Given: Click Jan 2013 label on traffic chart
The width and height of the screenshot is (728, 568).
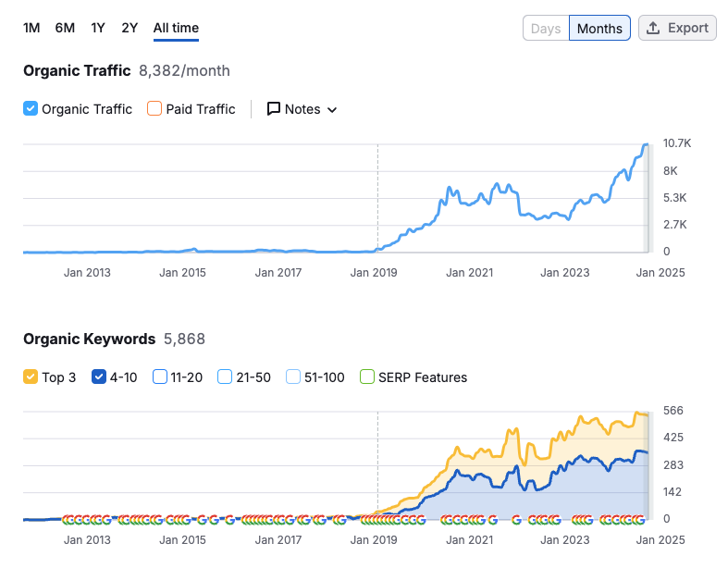Looking at the screenshot, I should click(87, 273).
